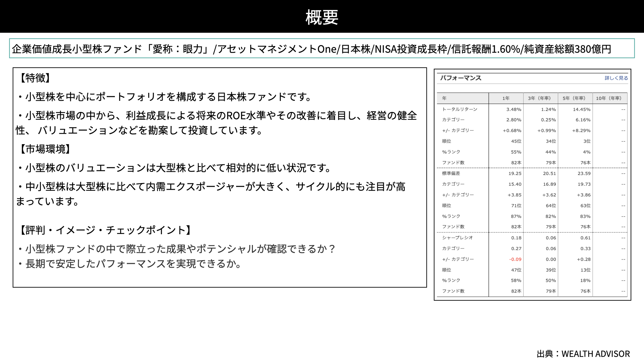Click the パフォーマンス table heading
The image size is (644, 362).
[x=461, y=78]
